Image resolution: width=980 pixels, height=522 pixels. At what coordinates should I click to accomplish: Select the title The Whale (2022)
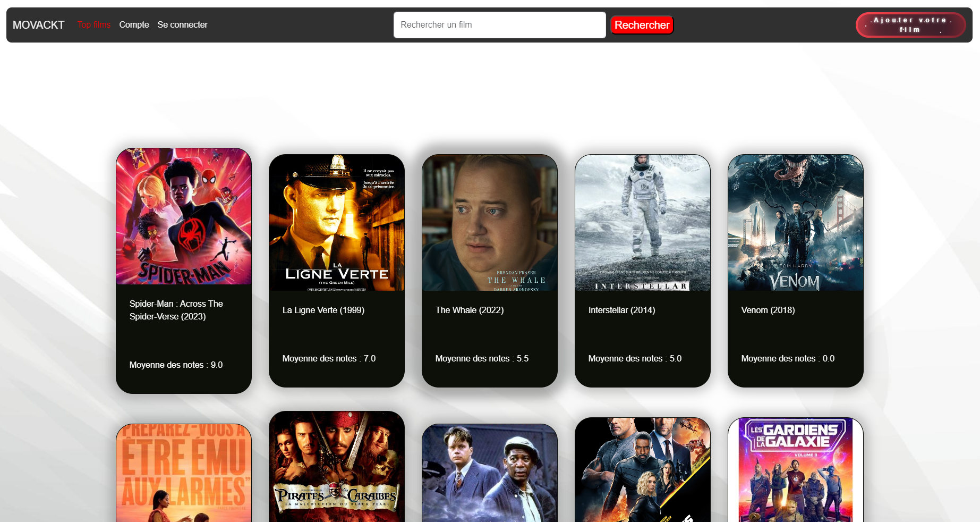click(x=470, y=310)
